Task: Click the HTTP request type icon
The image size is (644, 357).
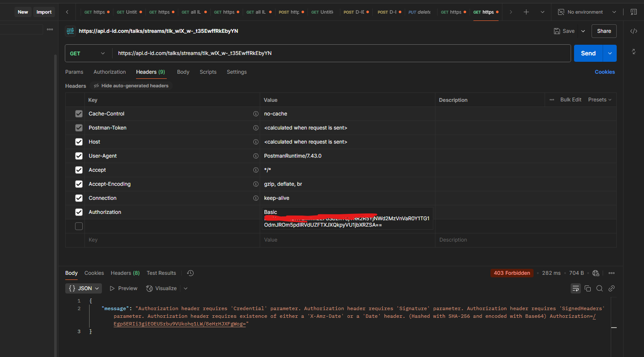Action: click(70, 31)
